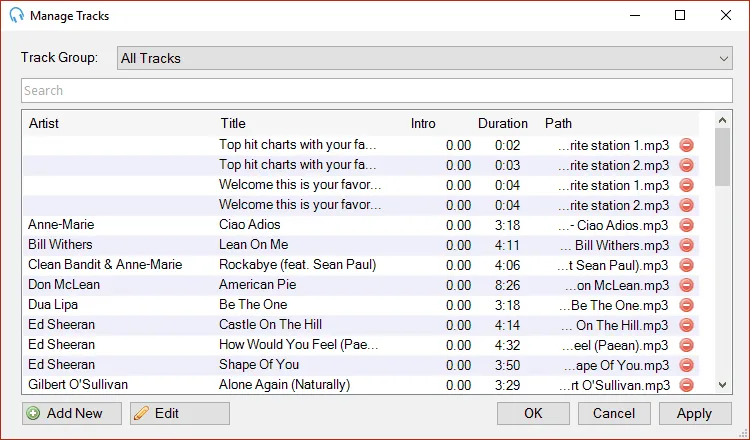This screenshot has height=440, width=750.
Task: Click the Cancel button
Action: point(614,413)
